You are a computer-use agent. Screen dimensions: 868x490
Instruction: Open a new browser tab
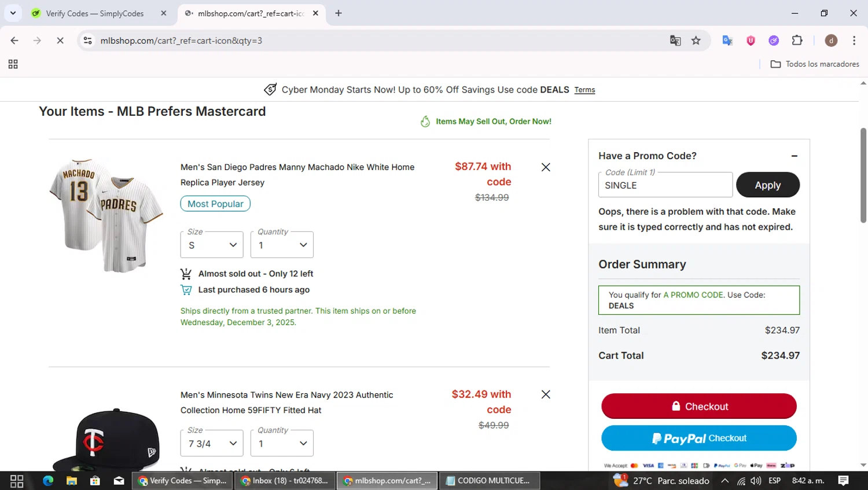tap(339, 13)
